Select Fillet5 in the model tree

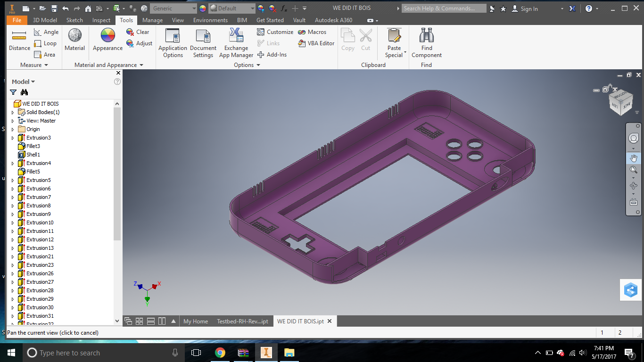click(33, 172)
